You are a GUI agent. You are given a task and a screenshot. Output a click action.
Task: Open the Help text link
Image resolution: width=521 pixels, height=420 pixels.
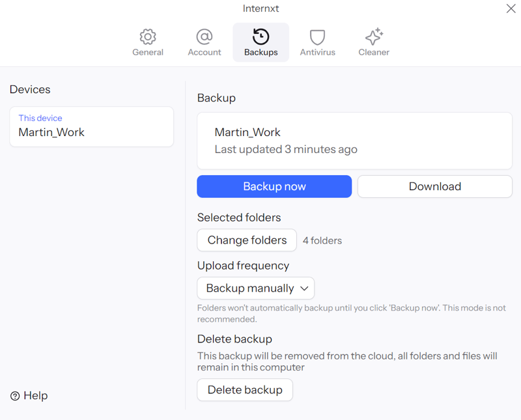(x=36, y=396)
